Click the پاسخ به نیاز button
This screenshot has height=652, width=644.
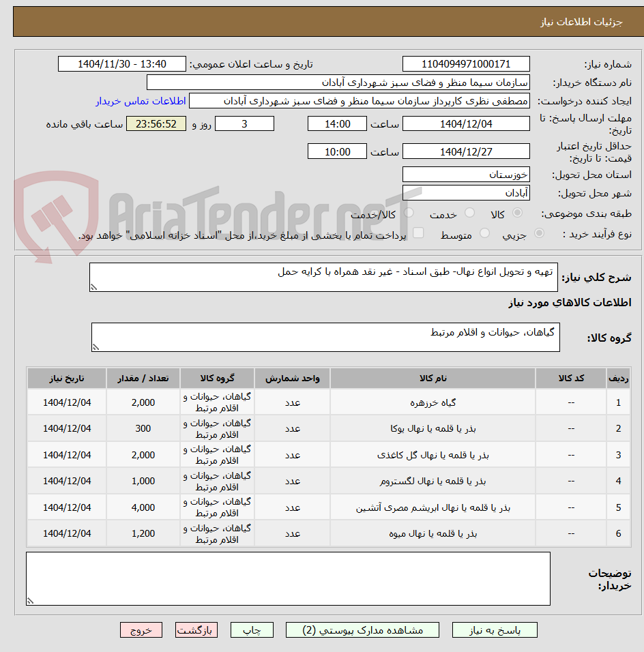click(x=495, y=630)
